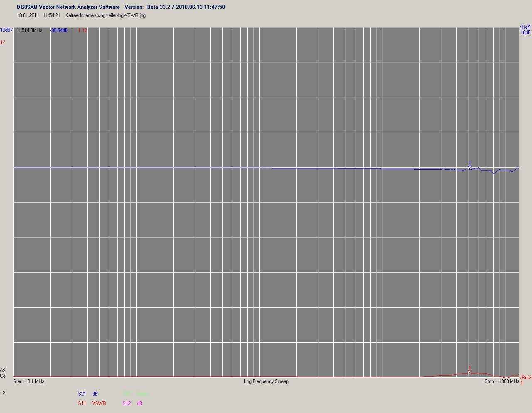This screenshot has width=532, height=413.
Task: Click the red S11 trace label
Action: point(82,403)
